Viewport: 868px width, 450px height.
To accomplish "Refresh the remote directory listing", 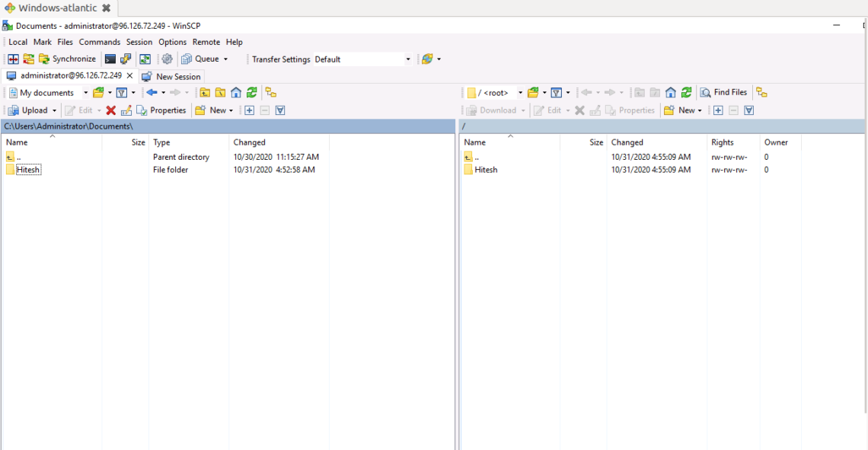I will coord(686,91).
